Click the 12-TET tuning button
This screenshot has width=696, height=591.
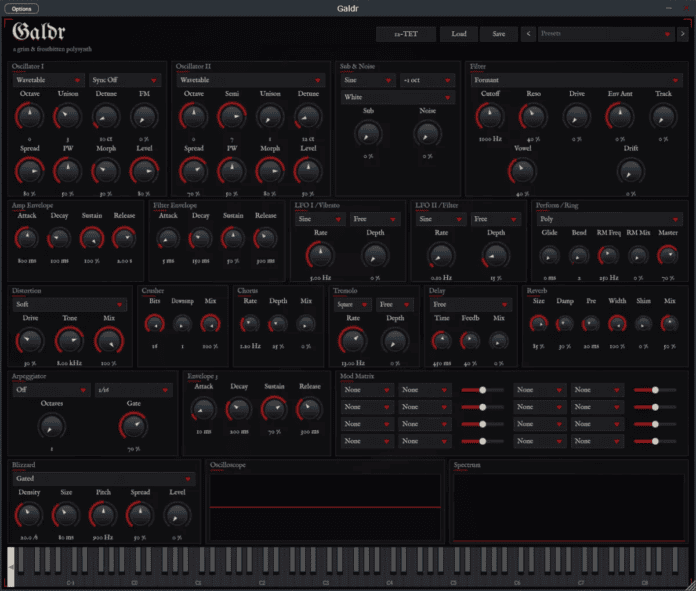406,34
